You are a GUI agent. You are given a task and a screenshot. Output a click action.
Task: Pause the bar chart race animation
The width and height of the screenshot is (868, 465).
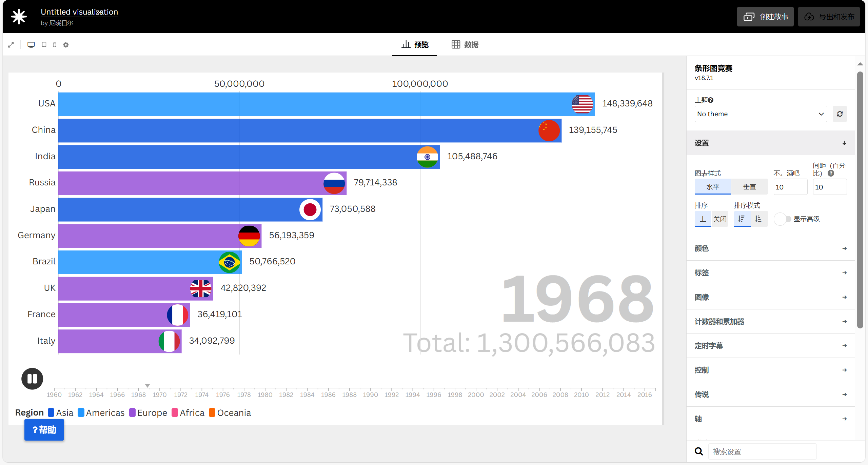(x=32, y=379)
